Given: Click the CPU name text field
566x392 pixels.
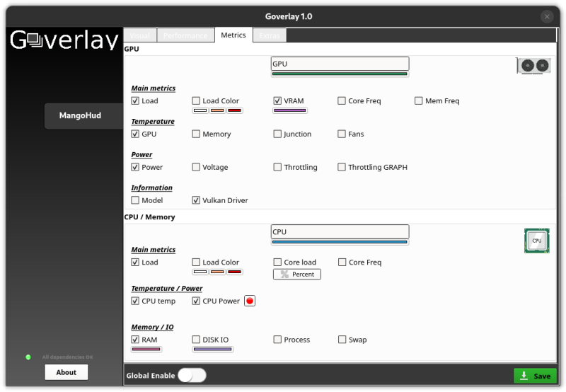Looking at the screenshot, I should point(340,232).
